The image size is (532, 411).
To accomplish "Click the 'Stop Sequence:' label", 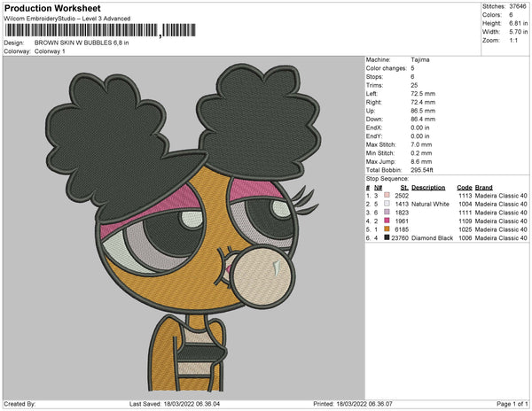I will (387, 179).
